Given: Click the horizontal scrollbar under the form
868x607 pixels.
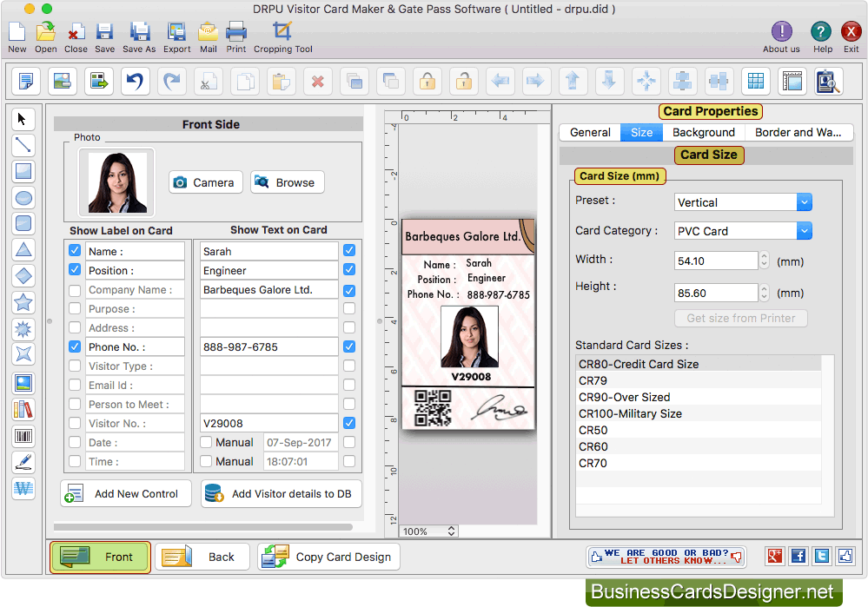Looking at the screenshot, I should coord(203,527).
